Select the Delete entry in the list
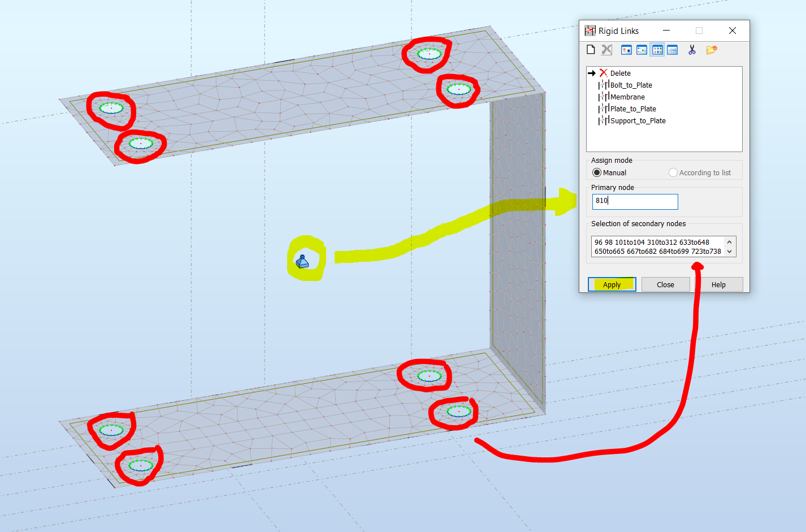This screenshot has width=806, height=532. pos(619,73)
